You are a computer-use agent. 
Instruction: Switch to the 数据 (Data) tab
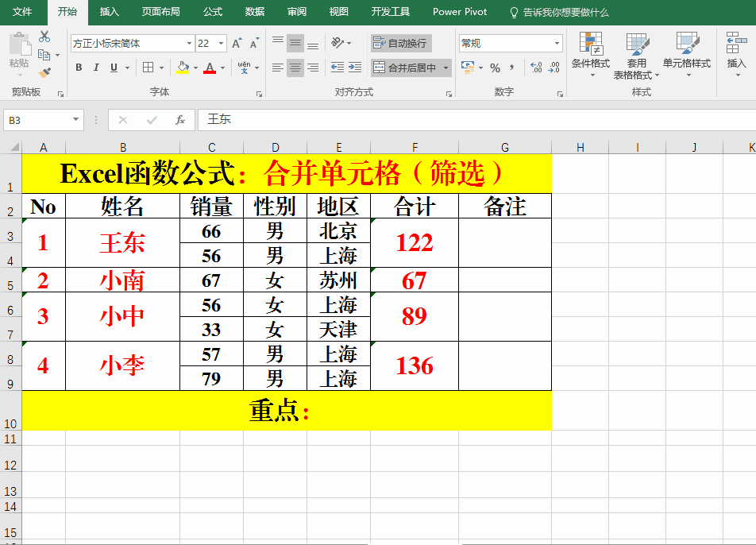255,12
